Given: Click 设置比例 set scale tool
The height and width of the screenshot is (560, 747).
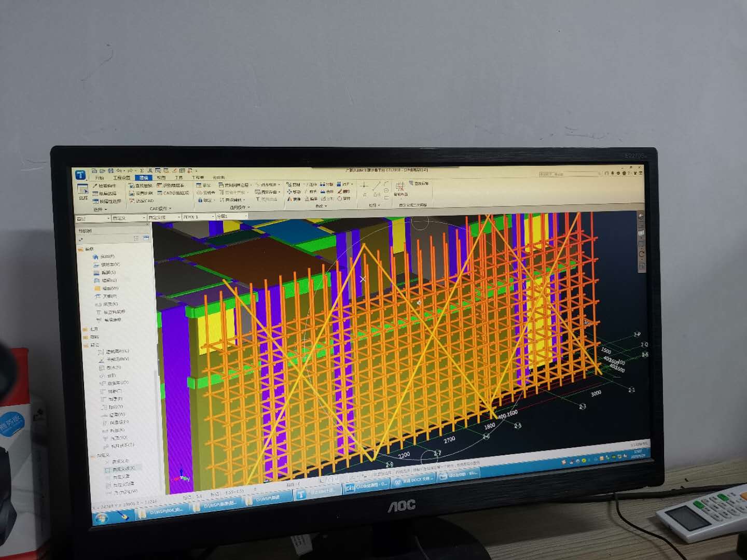Looking at the screenshot, I should [141, 193].
